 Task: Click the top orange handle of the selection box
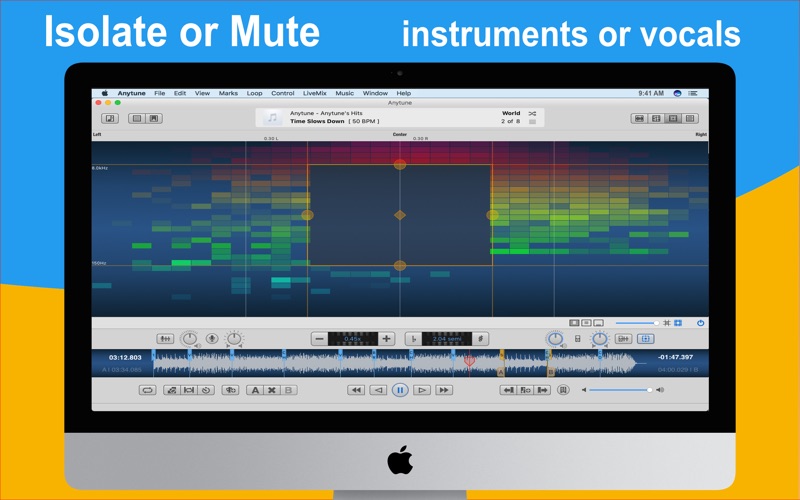click(400, 164)
